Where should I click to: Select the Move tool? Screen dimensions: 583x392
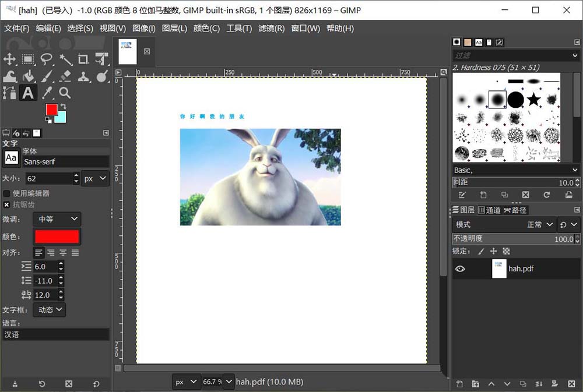(9, 59)
